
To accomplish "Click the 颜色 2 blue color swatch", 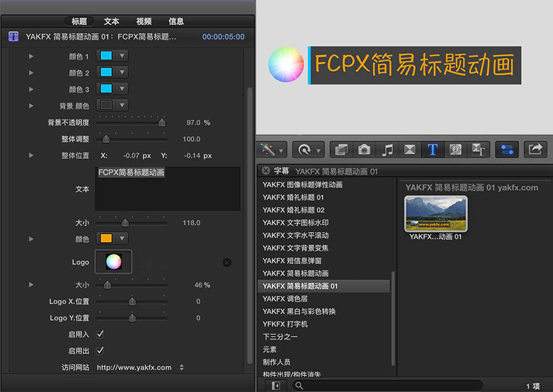I will pyautogui.click(x=106, y=72).
